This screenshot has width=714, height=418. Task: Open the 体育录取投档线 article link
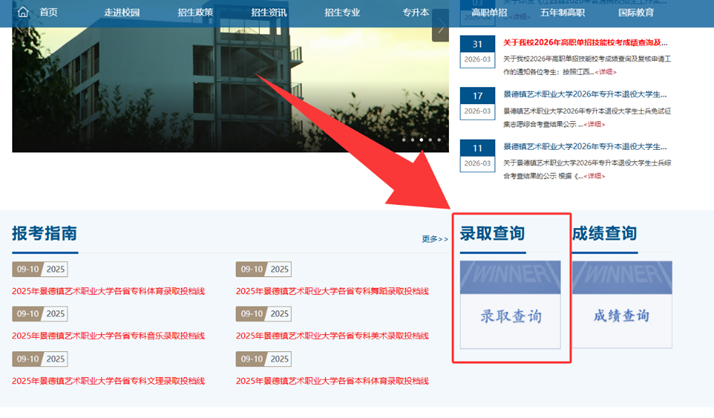point(108,291)
